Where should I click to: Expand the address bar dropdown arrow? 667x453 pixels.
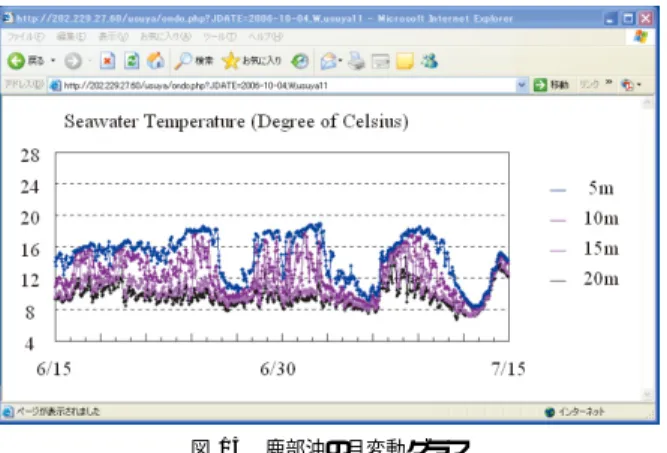[522, 85]
